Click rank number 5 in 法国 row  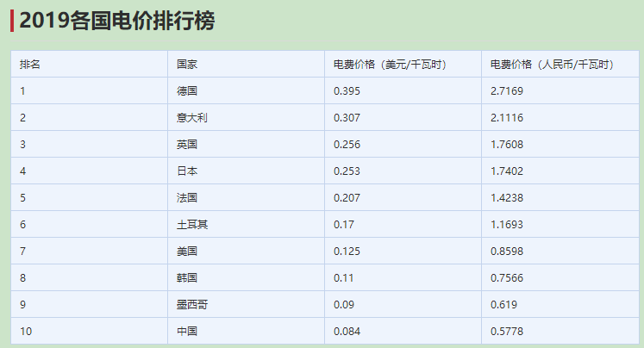pos(22,198)
